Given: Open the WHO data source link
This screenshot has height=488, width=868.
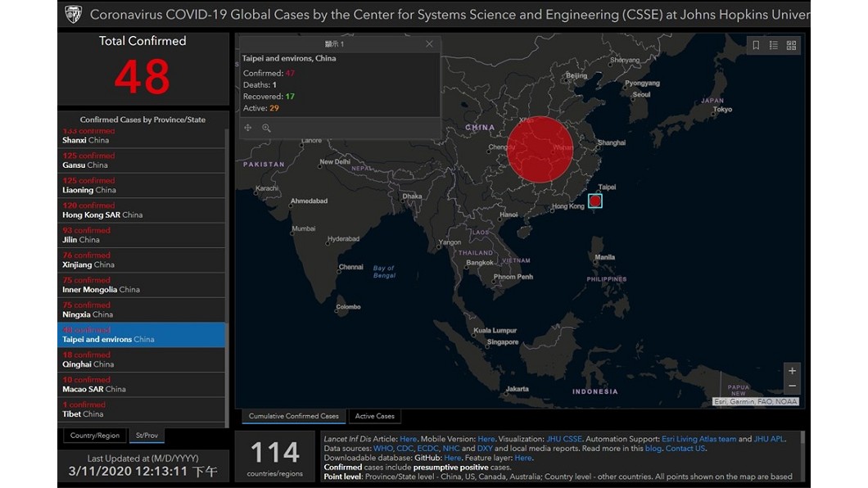Looking at the screenshot, I should click(383, 448).
